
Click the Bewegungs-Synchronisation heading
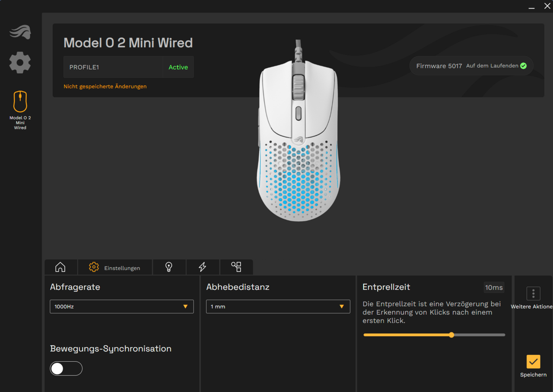(x=111, y=349)
